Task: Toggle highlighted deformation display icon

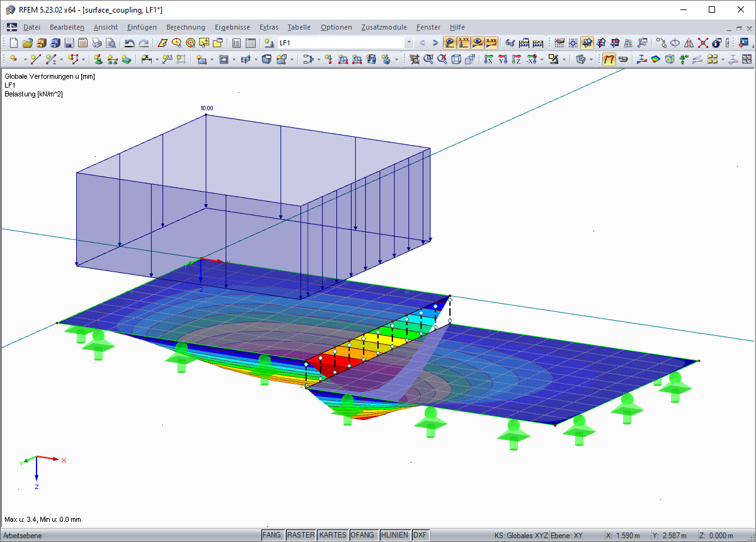Action: pyautogui.click(x=609, y=59)
